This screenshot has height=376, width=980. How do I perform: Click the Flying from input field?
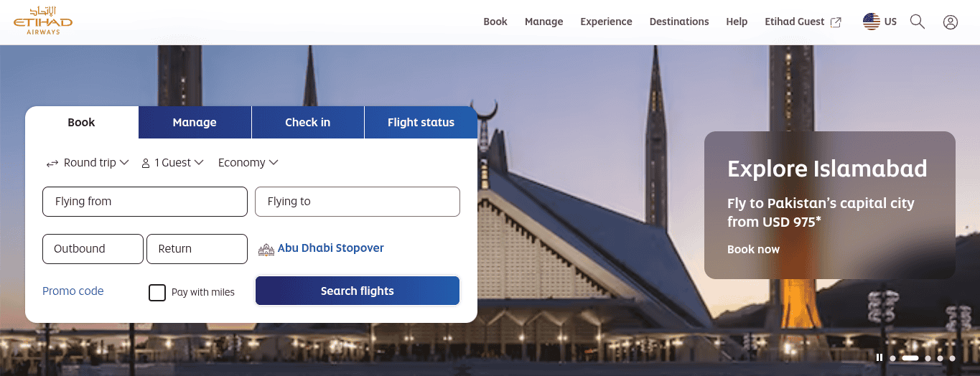click(145, 202)
